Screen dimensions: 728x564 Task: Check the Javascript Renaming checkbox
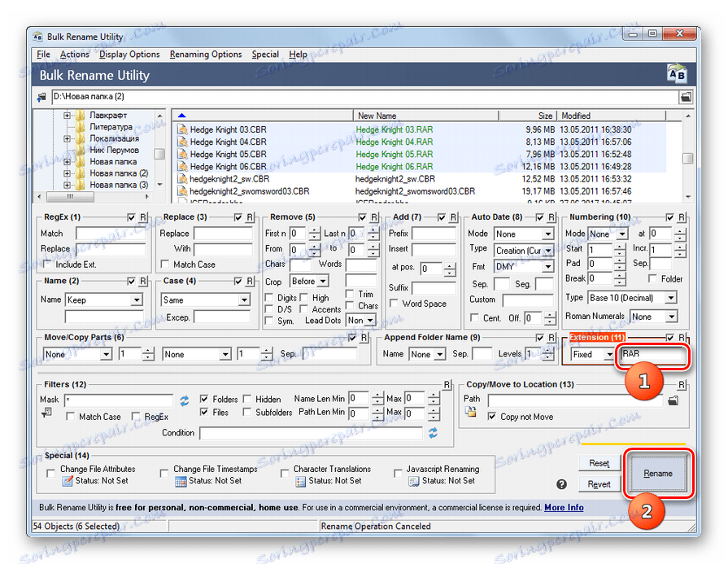(x=398, y=474)
